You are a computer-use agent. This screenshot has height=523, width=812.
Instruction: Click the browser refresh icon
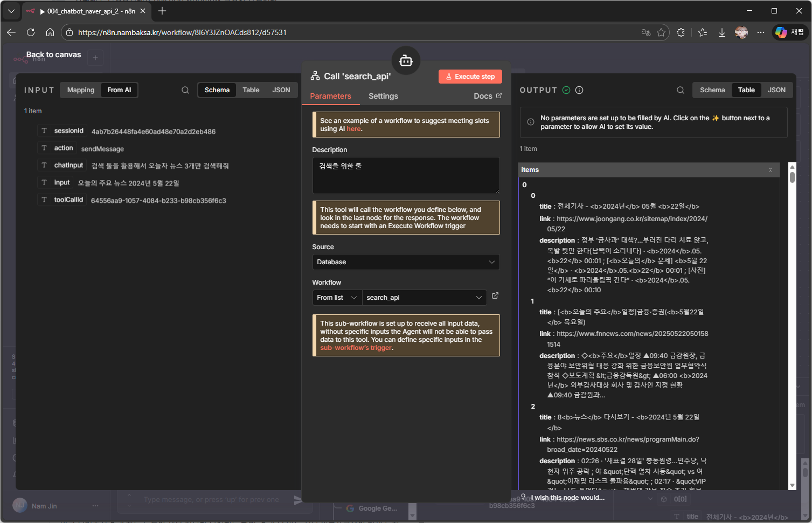(31, 32)
